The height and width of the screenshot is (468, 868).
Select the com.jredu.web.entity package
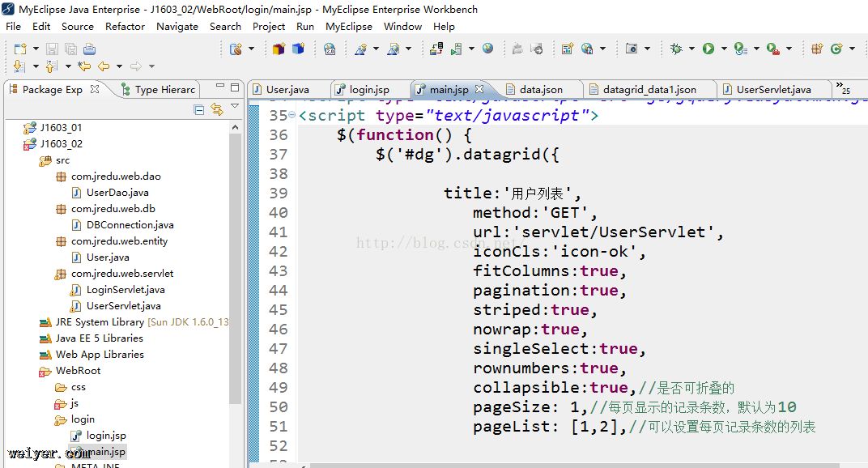coord(119,241)
